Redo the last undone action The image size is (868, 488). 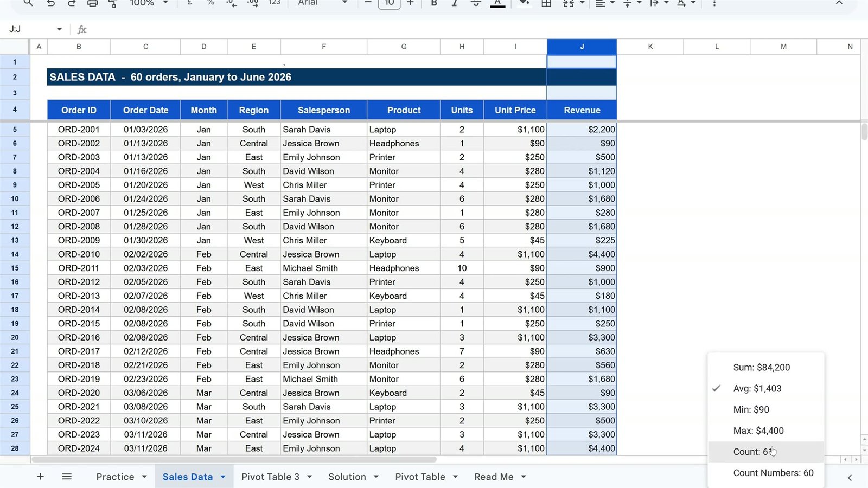[x=72, y=3]
